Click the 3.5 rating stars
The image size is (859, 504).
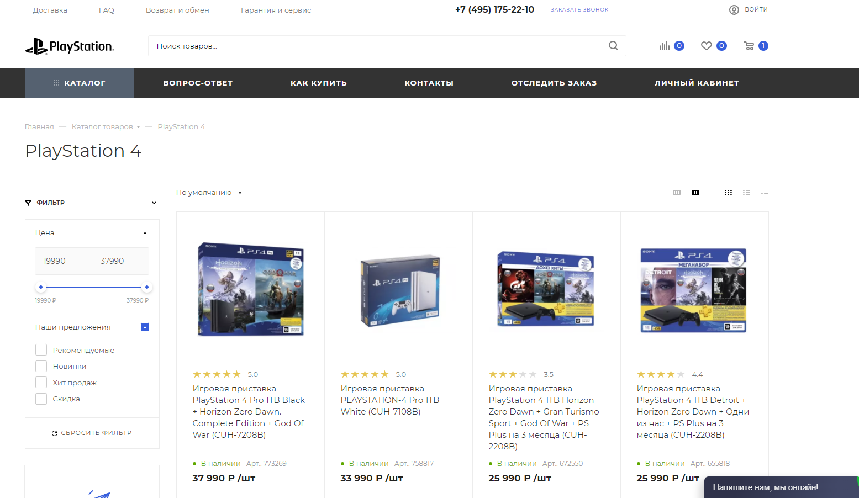tap(513, 374)
